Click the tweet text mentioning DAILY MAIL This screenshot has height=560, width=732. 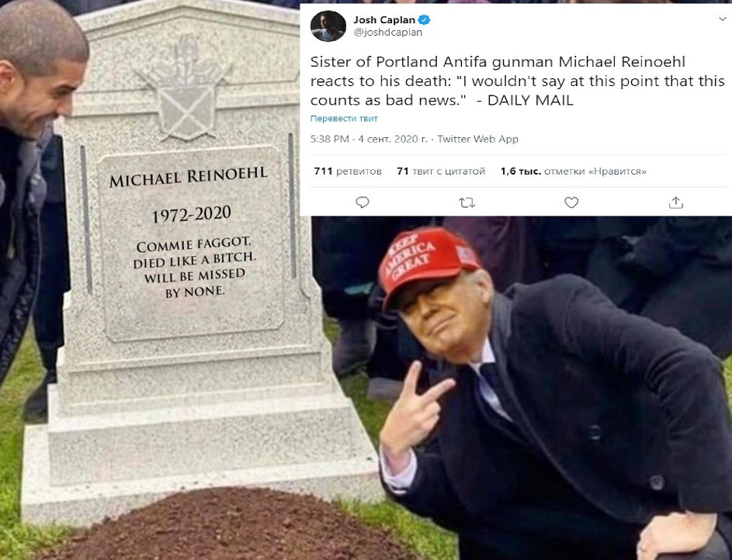[x=517, y=81]
